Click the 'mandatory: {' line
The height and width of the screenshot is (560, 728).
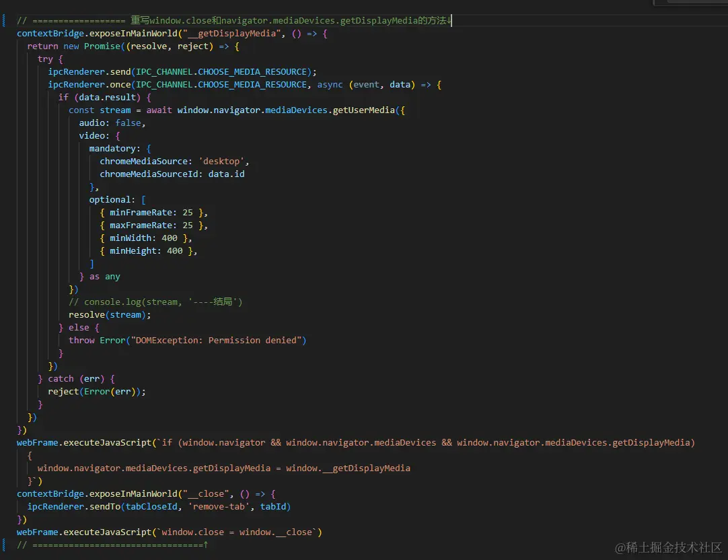pos(120,149)
